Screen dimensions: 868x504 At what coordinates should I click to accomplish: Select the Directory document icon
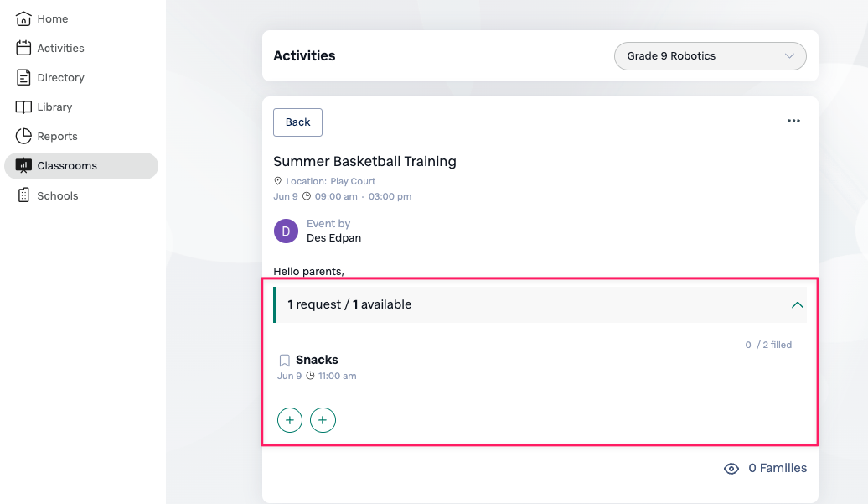pyautogui.click(x=23, y=77)
